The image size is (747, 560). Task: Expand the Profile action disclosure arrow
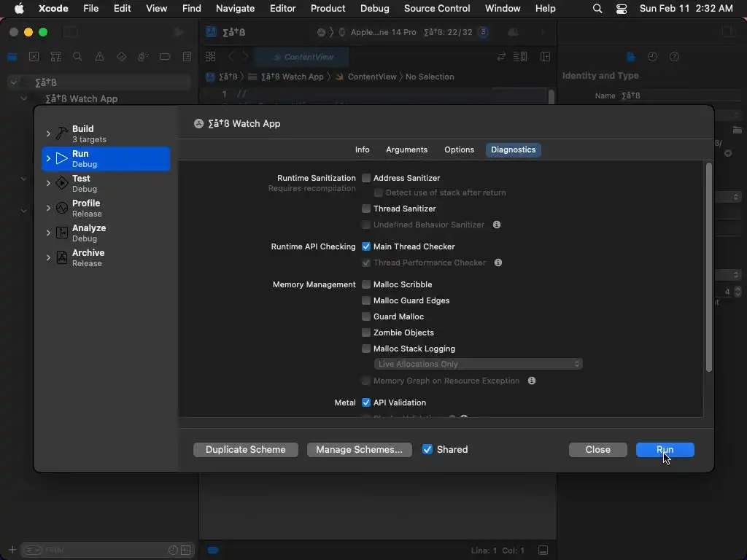pyautogui.click(x=48, y=208)
